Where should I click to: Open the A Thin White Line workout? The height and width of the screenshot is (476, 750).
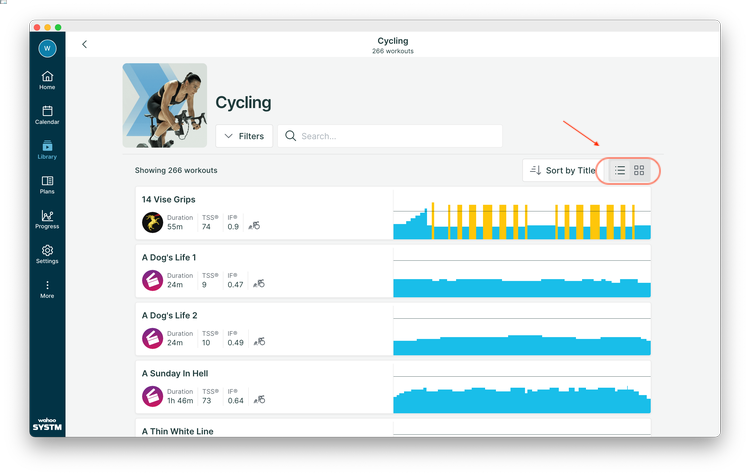(393, 428)
